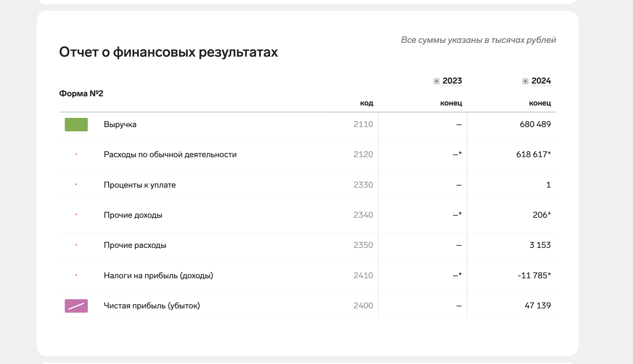This screenshot has width=633, height=364.
Task: Click the dot marker beside Расходы по обычной деятельности
Action: coord(76,154)
